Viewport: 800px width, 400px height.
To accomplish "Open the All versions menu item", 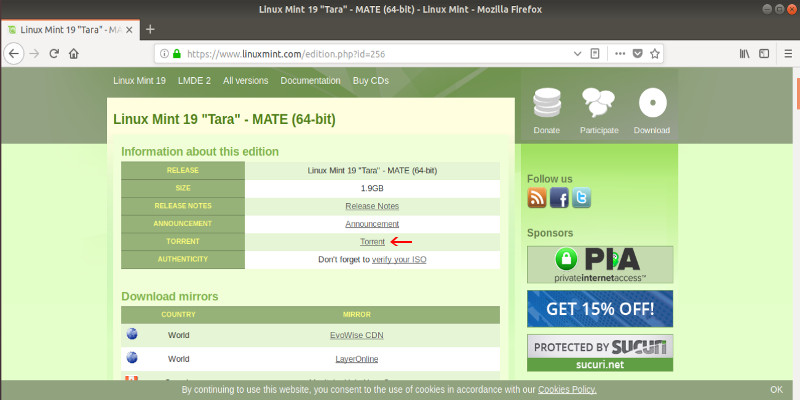I will pyautogui.click(x=245, y=81).
